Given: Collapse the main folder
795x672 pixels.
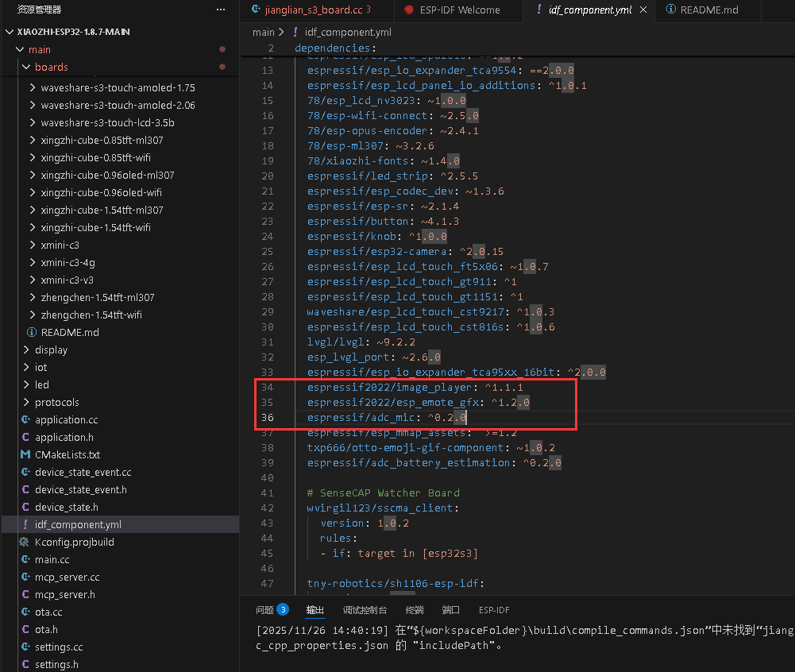Looking at the screenshot, I should 20,49.
